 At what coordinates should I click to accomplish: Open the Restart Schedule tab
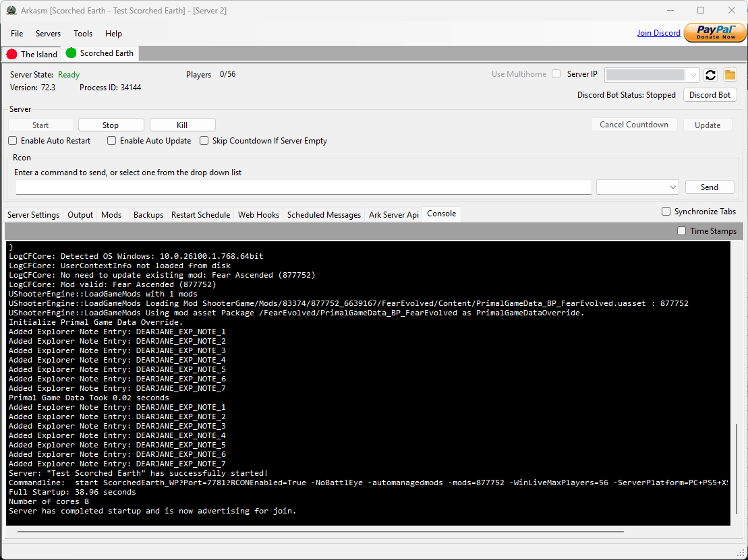tap(201, 215)
